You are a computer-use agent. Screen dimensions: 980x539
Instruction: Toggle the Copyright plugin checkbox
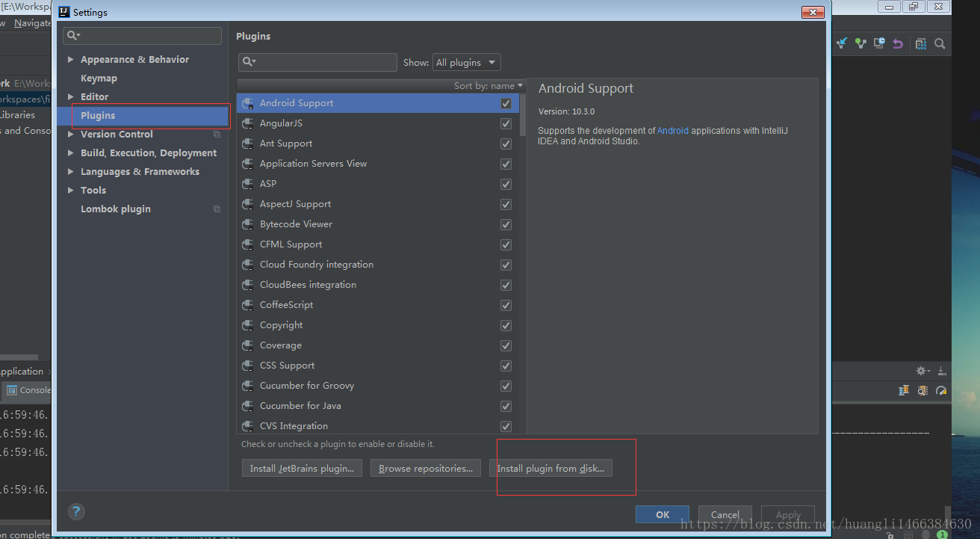506,326
